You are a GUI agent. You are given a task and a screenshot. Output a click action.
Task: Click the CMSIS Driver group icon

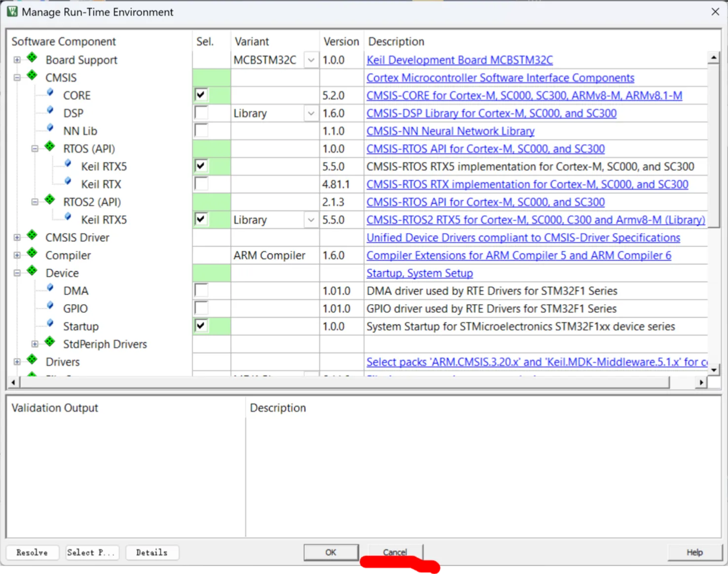pos(32,235)
